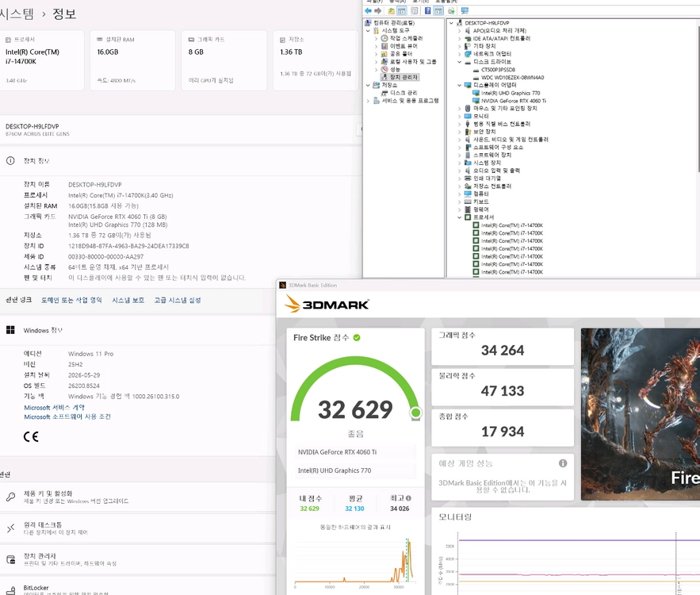Image resolution: width=700 pixels, height=595 pixels.
Task: Expand the 모니터 device category
Action: coord(459,116)
